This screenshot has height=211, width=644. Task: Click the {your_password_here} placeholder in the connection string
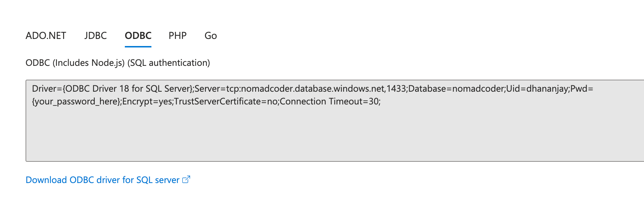coord(76,102)
